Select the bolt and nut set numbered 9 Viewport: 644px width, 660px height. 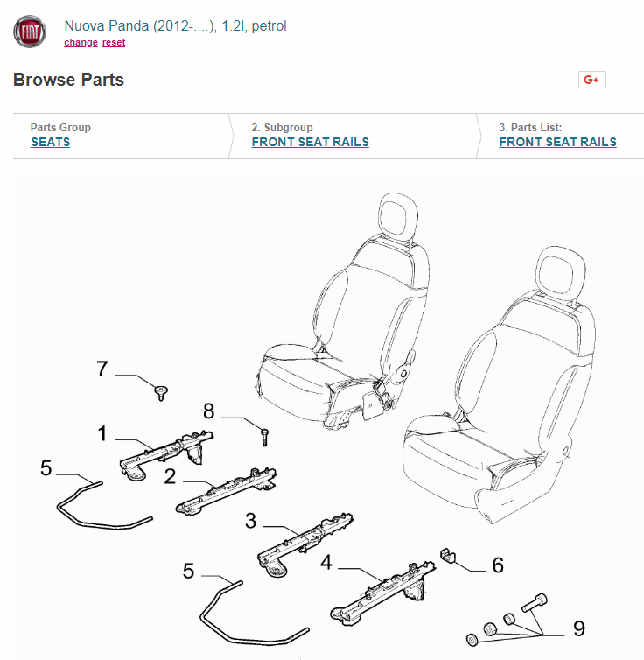[x=507, y=620]
